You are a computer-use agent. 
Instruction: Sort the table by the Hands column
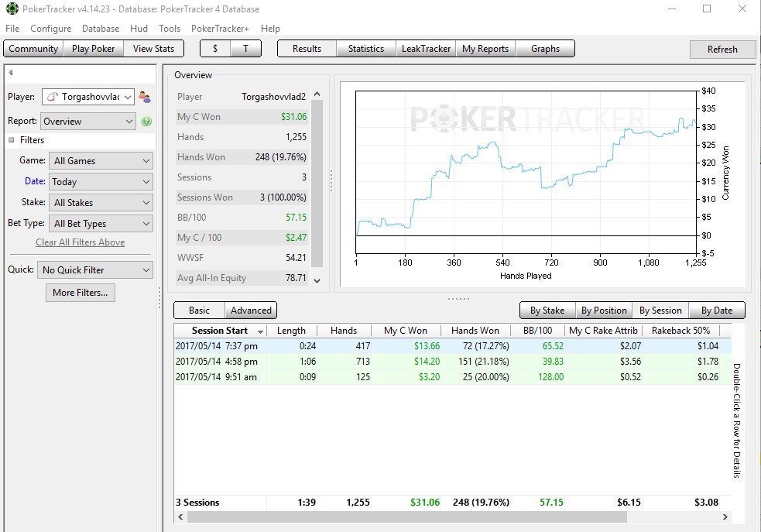344,331
